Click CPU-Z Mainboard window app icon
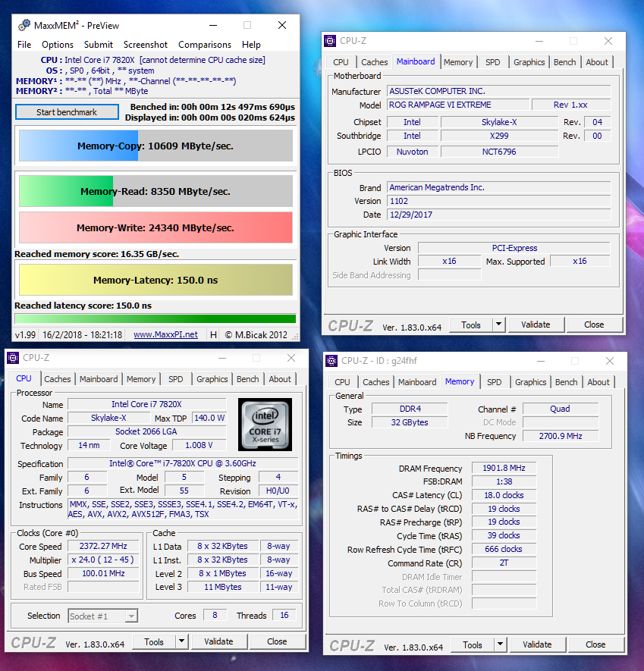The image size is (644, 671). (x=330, y=41)
